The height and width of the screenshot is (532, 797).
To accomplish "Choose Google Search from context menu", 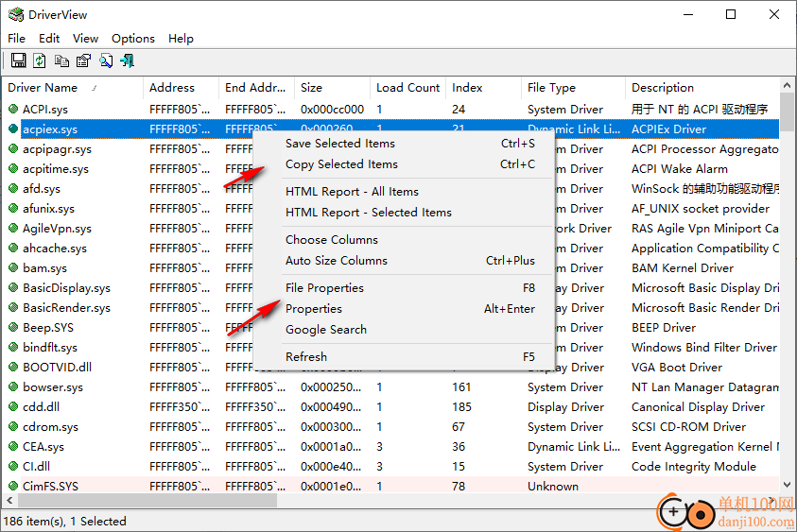I will tap(404, 329).
